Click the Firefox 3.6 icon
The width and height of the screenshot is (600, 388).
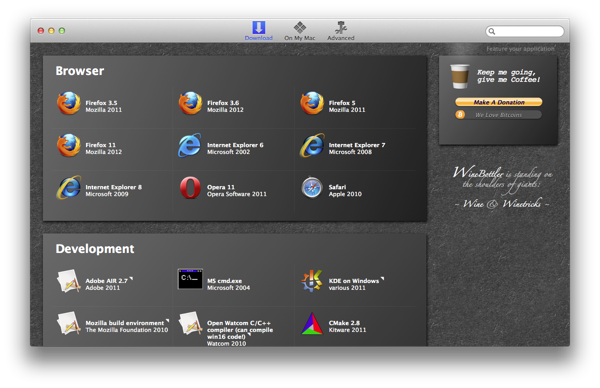click(191, 103)
